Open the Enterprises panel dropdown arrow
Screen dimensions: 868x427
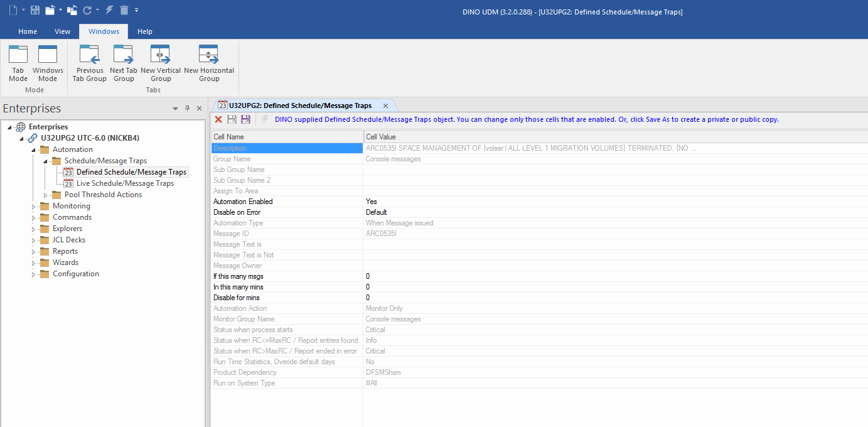pos(176,109)
